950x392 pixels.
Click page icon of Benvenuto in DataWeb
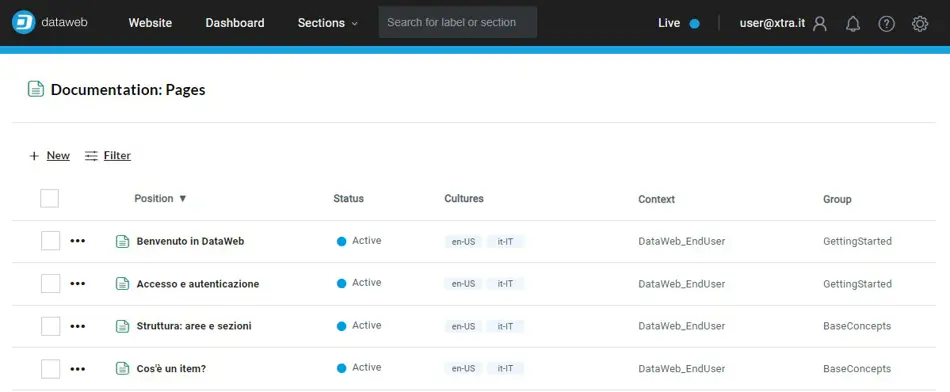tap(122, 241)
